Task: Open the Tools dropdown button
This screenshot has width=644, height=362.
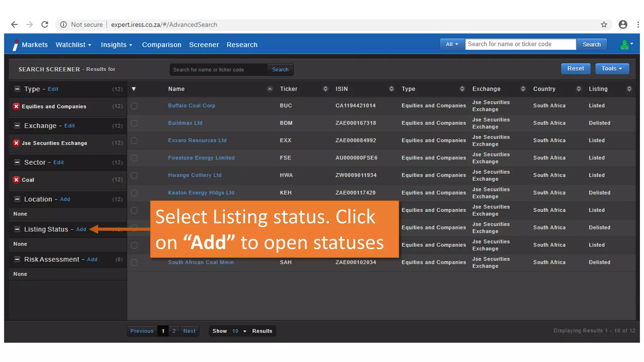Action: 612,69
